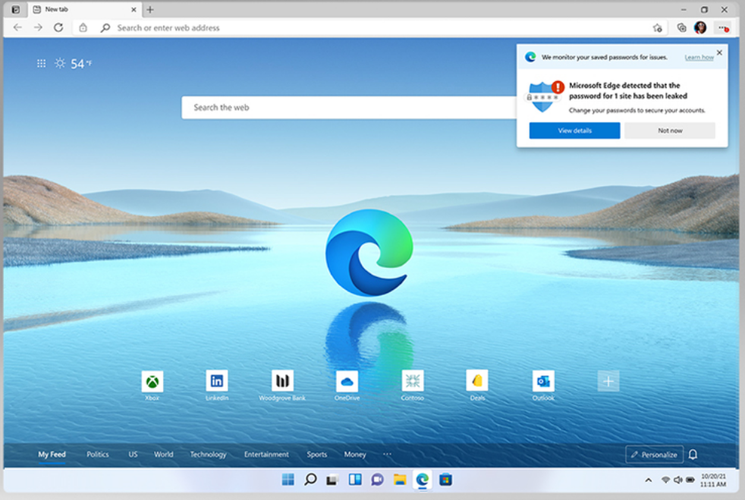Click Microsoft Edge taskbar icon
745x500 pixels.
(x=422, y=480)
